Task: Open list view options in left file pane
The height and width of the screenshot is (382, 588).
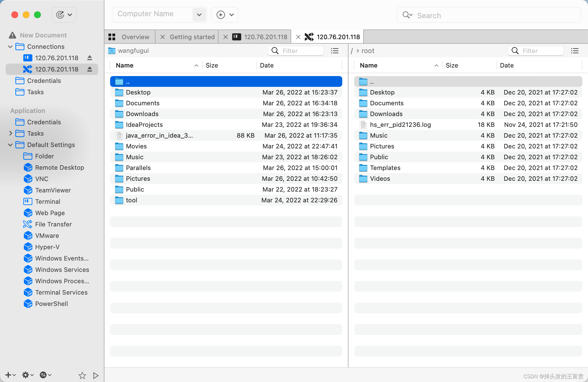Action: [x=335, y=51]
